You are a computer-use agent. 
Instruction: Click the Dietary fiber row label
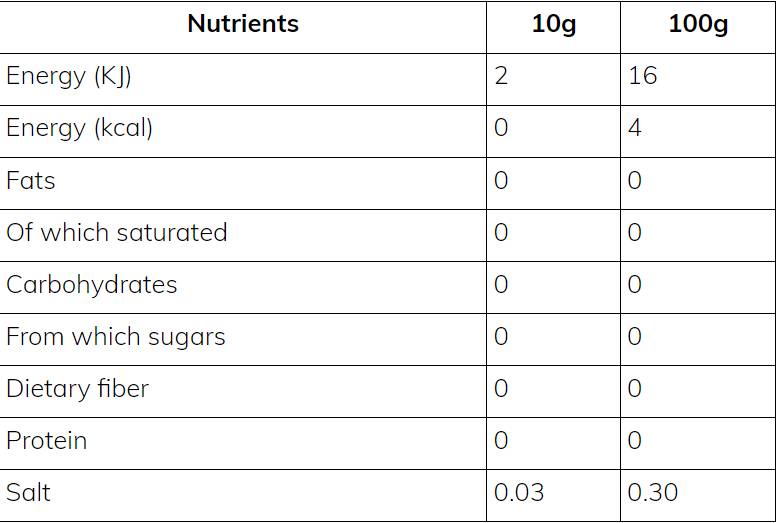coord(77,389)
